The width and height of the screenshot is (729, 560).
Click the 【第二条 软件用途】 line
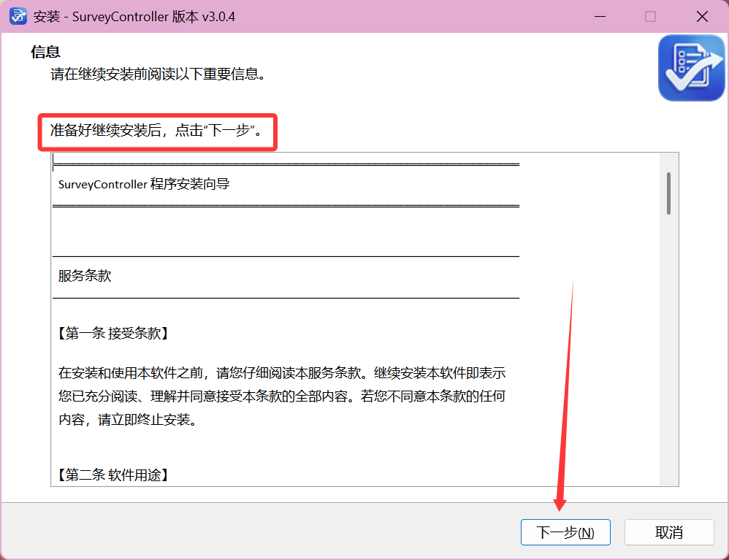pyautogui.click(x=113, y=475)
